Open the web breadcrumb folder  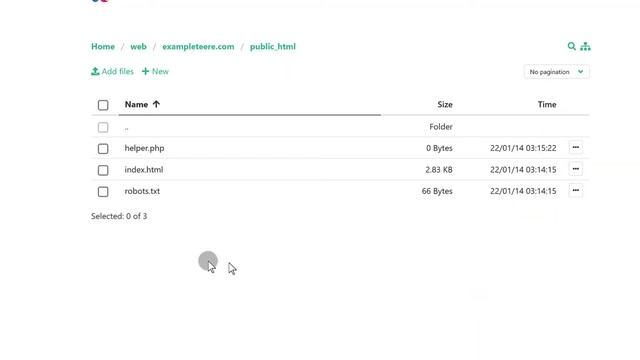click(x=138, y=47)
